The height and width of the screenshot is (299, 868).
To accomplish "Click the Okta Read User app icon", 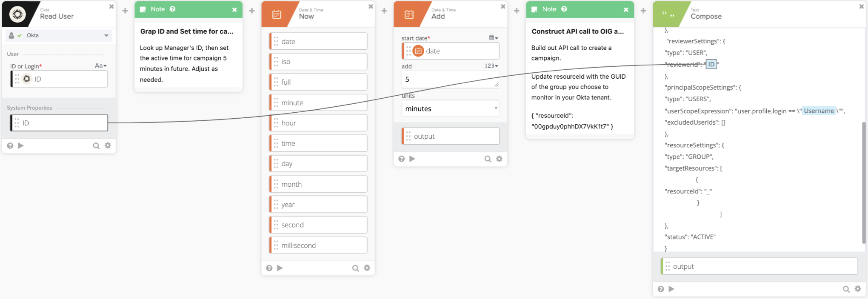I will click(x=17, y=14).
